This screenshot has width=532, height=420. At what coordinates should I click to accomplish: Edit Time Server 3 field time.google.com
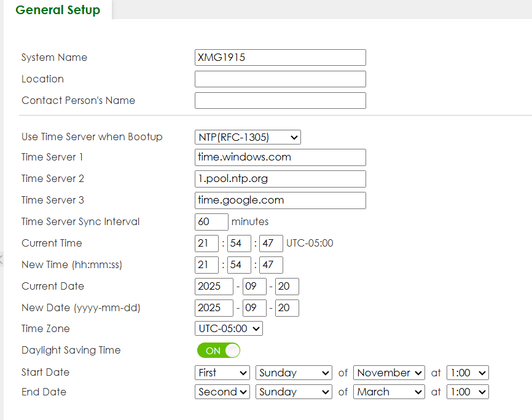280,200
